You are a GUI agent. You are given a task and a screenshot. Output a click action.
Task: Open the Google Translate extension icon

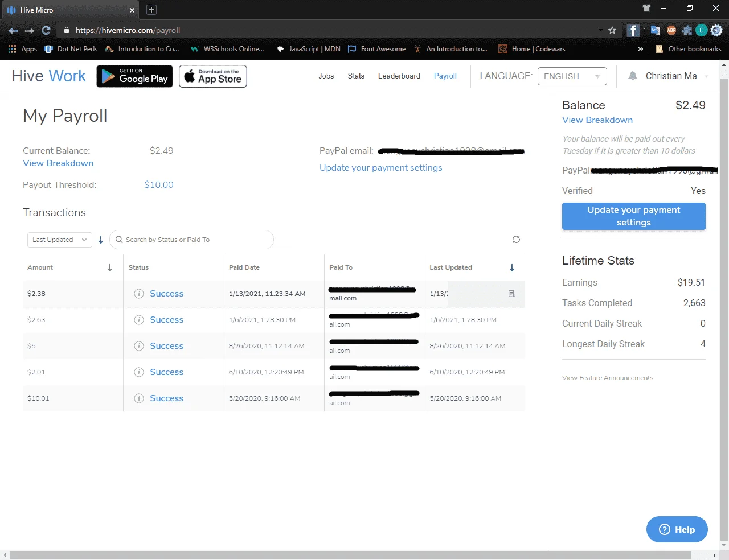coord(656,31)
